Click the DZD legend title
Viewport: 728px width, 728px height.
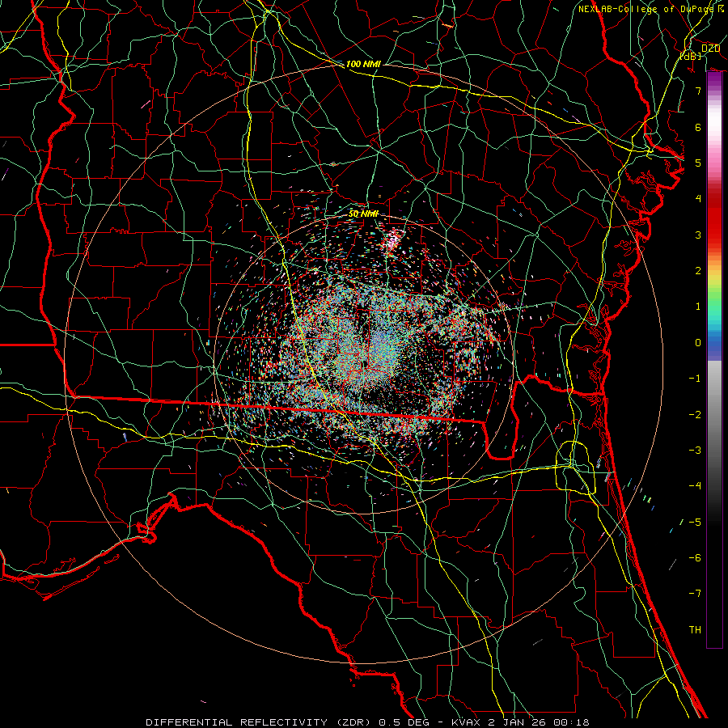[710, 49]
